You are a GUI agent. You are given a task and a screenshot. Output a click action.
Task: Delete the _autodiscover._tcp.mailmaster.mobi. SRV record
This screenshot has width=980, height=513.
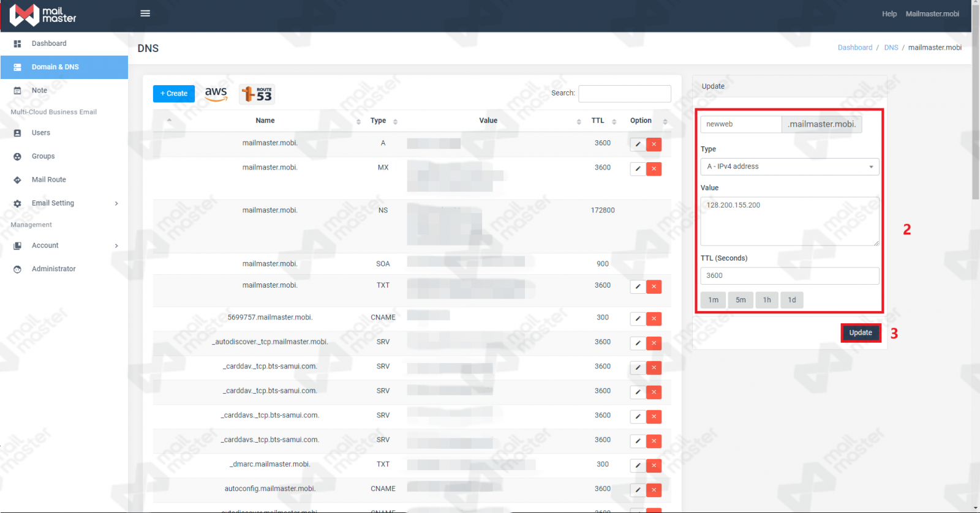pyautogui.click(x=654, y=343)
